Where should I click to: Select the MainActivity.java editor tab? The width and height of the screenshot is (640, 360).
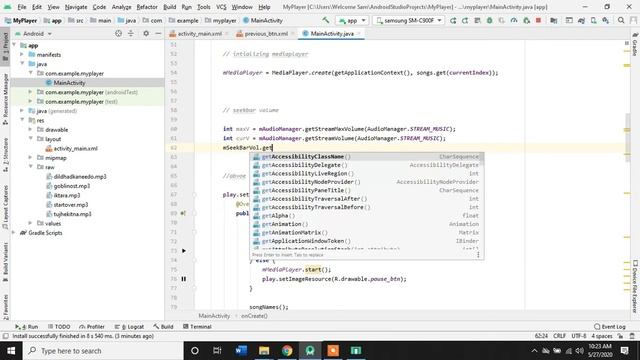[332, 33]
